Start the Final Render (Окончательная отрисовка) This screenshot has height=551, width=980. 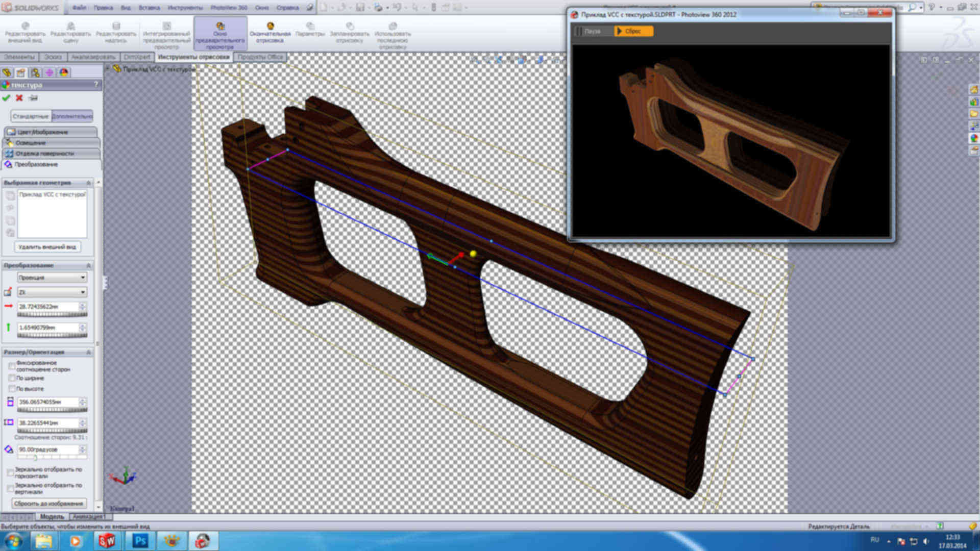point(270,32)
